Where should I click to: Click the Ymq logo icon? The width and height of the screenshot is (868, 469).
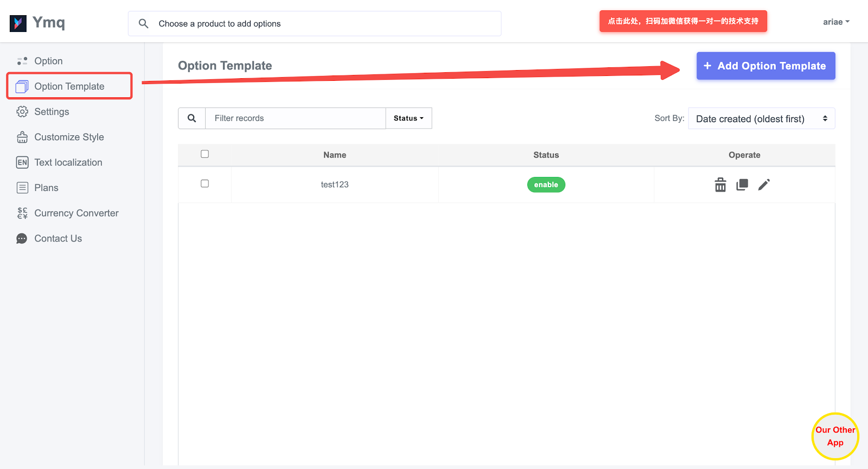(18, 23)
